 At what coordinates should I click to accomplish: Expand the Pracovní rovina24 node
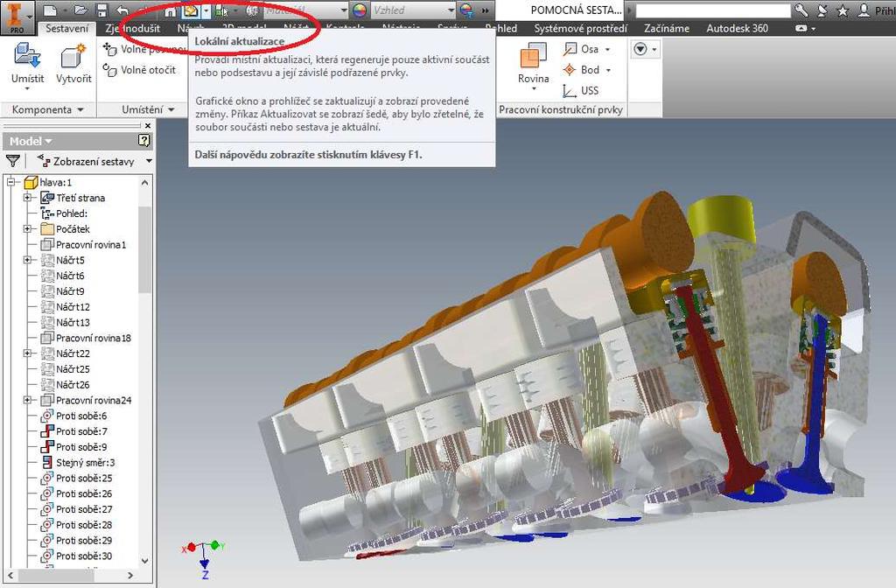coord(27,400)
